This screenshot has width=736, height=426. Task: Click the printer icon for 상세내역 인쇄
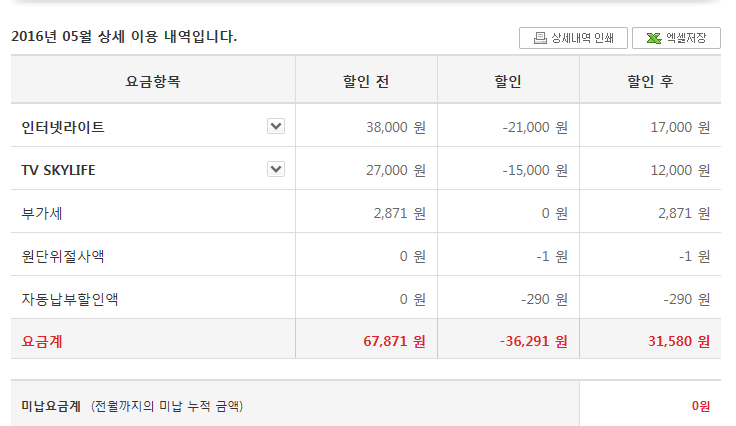pyautogui.click(x=540, y=39)
